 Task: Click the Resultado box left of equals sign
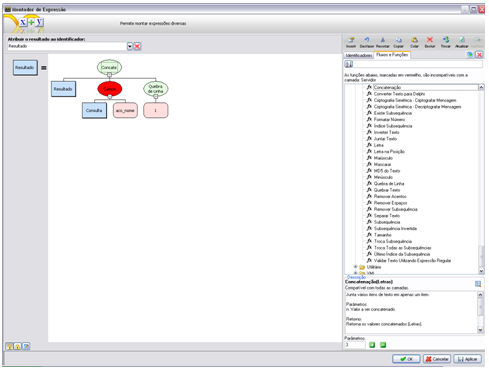point(25,68)
